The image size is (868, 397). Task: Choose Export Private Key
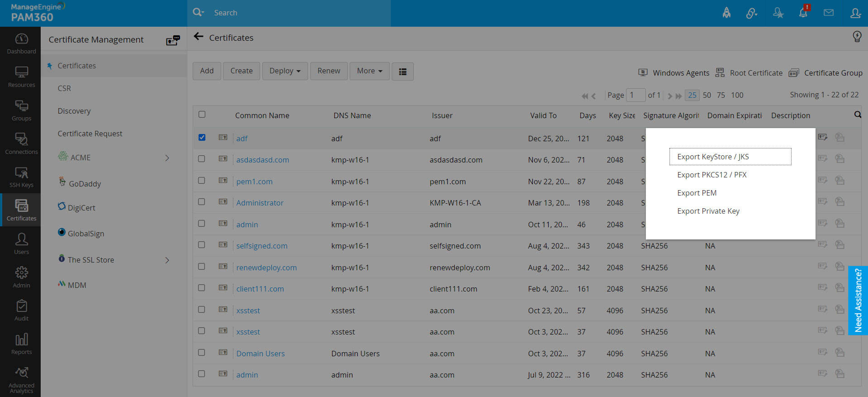(x=708, y=211)
